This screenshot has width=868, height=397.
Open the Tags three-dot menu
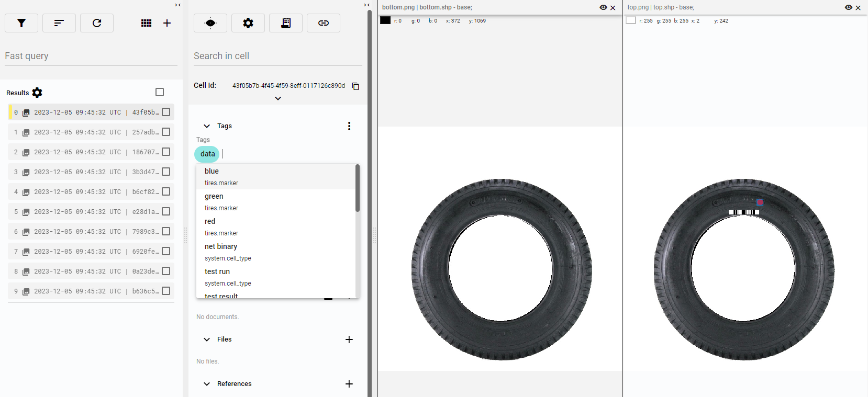(349, 126)
